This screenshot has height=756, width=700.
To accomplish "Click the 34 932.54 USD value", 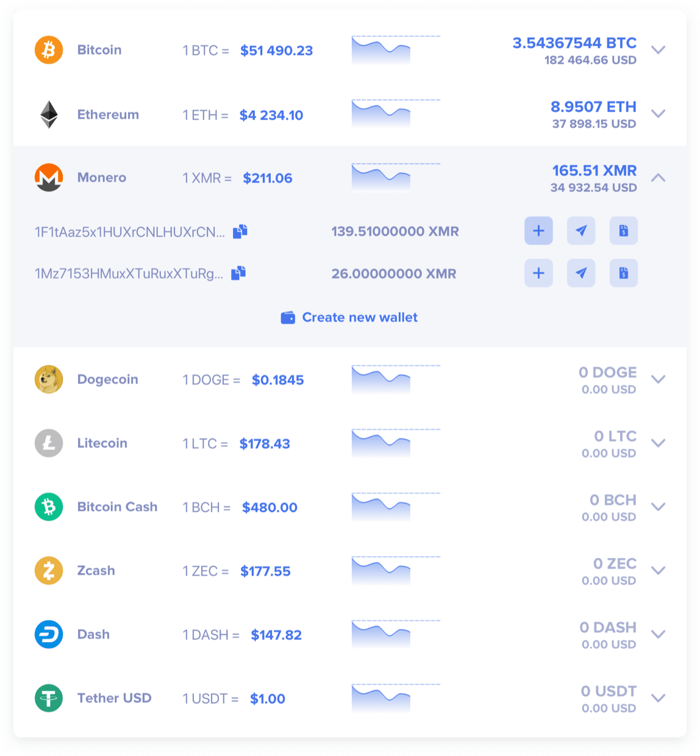I will 594,188.
